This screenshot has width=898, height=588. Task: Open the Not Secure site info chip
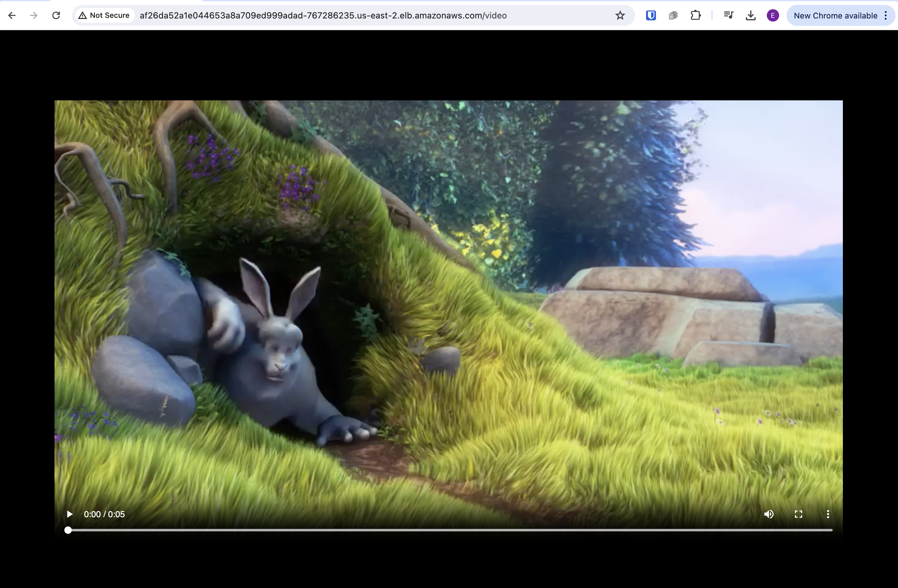104,15
